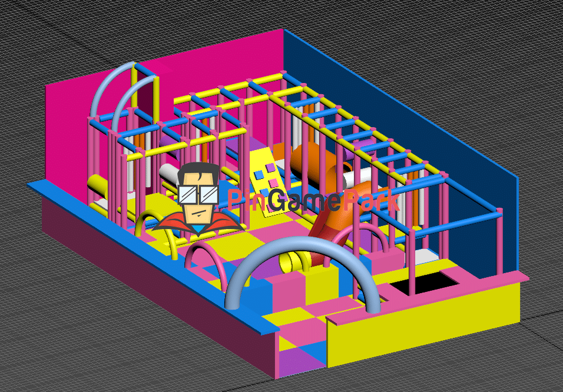563x392 pixels.
Task: Select the large gray-blue arch in the foreground
Action: pyautogui.click(x=302, y=275)
